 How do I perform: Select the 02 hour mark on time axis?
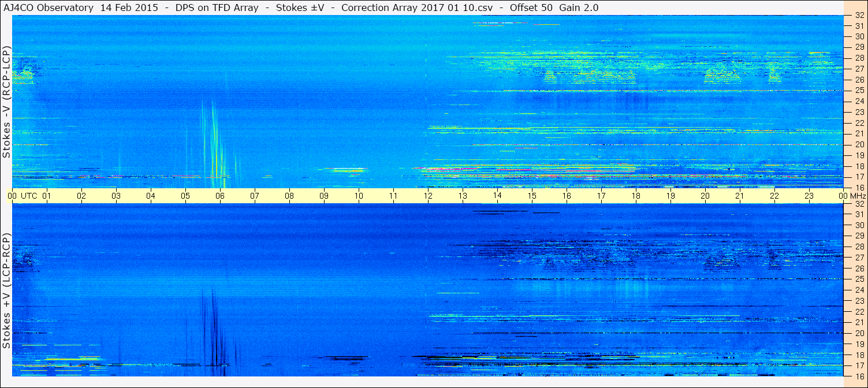click(81, 196)
